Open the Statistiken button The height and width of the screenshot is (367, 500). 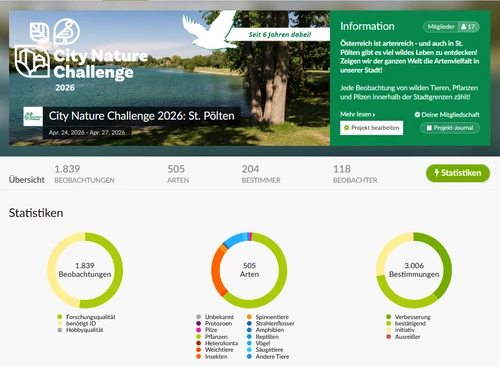(x=458, y=173)
